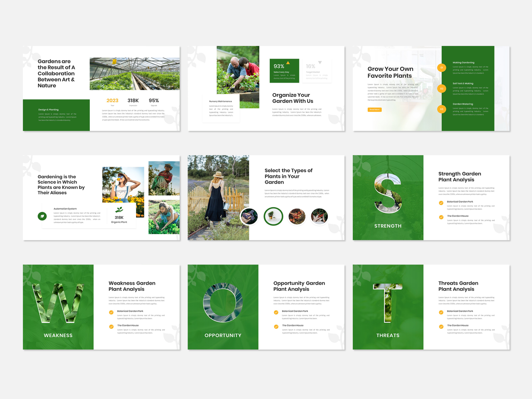Click the "93%" Sales Every Day card
This screenshot has width=532, height=399.
[284, 71]
